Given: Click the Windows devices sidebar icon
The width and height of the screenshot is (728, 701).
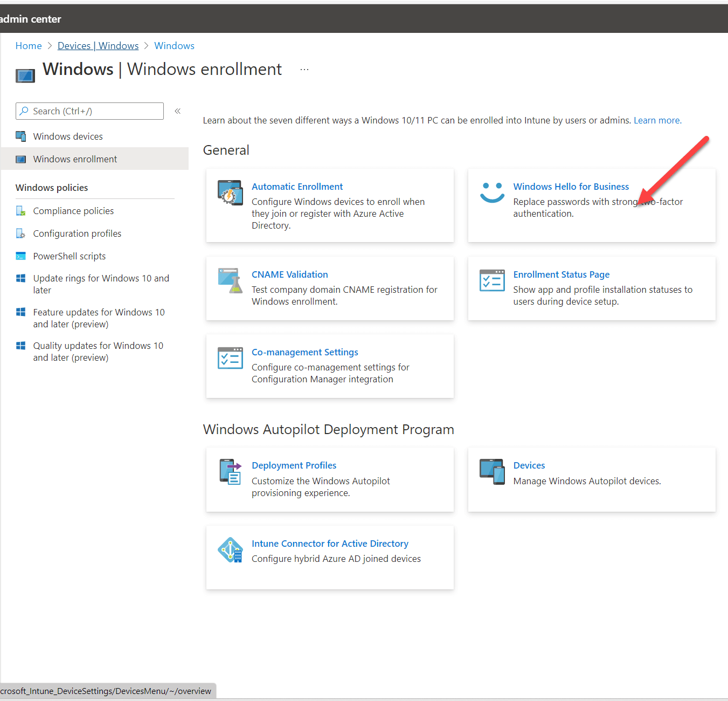Looking at the screenshot, I should 21,136.
